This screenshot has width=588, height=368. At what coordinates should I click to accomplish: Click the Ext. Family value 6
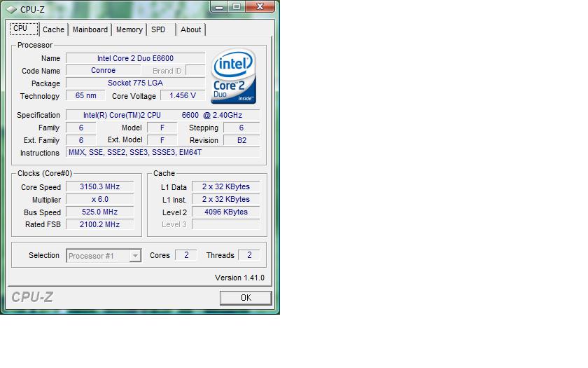pyautogui.click(x=81, y=140)
